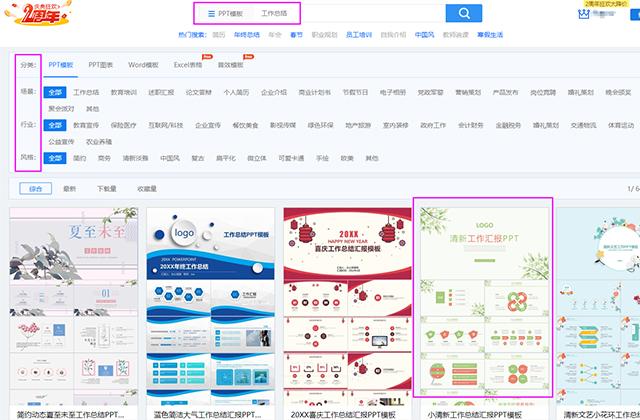
Task: Click the 春节 hot search link
Action: (x=296, y=35)
